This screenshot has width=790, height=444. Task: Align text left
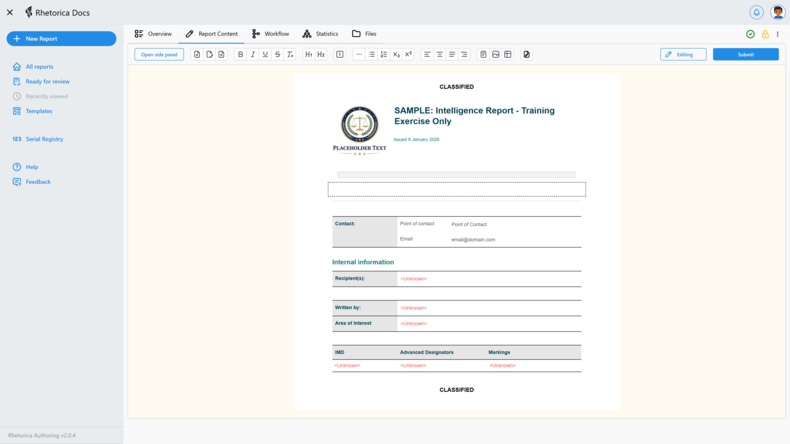(x=427, y=54)
